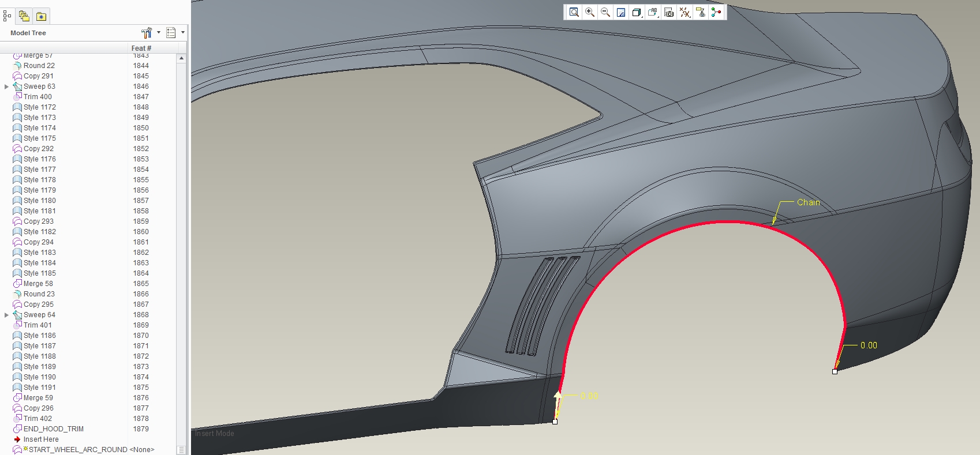This screenshot has height=455, width=980.
Task: Click the Copy 293 feature icon
Action: (17, 221)
